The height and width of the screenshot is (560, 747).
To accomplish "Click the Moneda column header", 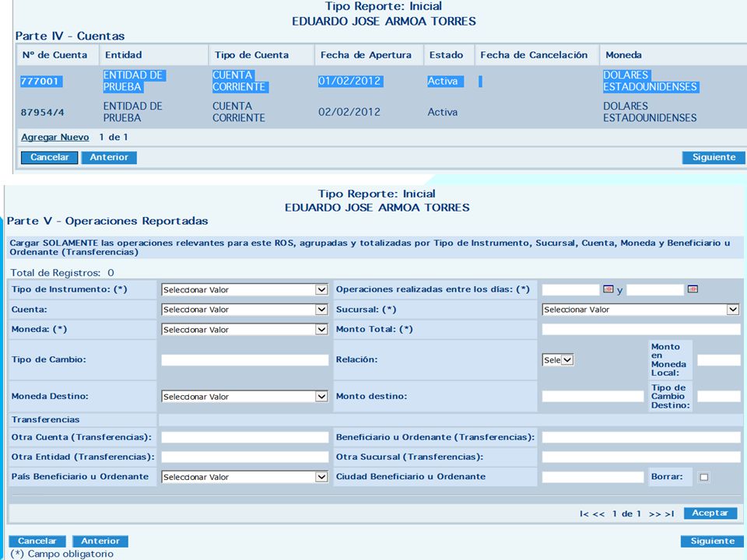I will point(623,54).
